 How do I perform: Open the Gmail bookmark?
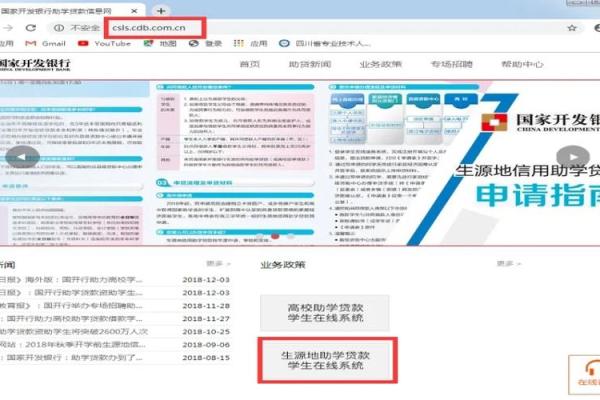coord(46,44)
